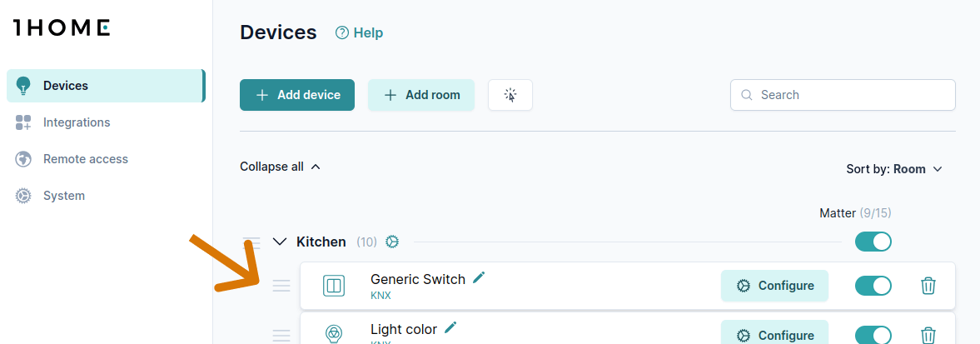Delete the Light color device
The height and width of the screenshot is (344, 980).
[928, 336]
